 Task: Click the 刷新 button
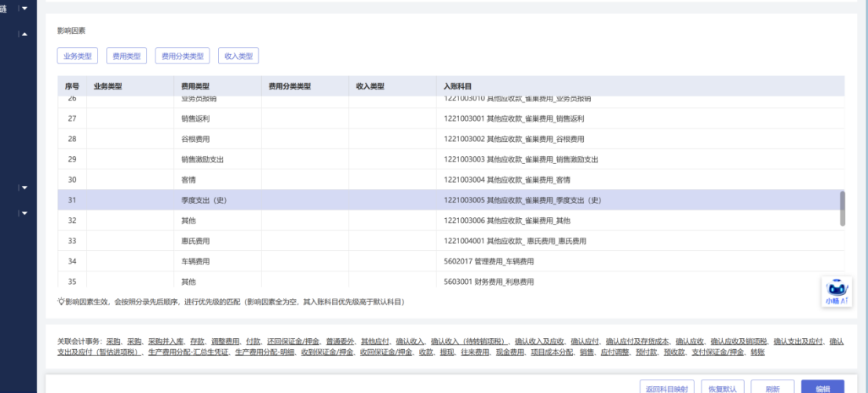[773, 388]
